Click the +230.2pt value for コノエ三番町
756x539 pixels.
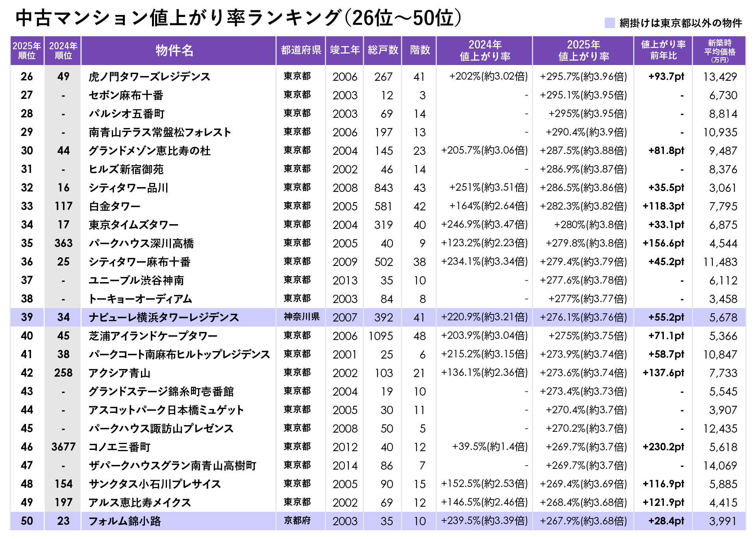(663, 447)
